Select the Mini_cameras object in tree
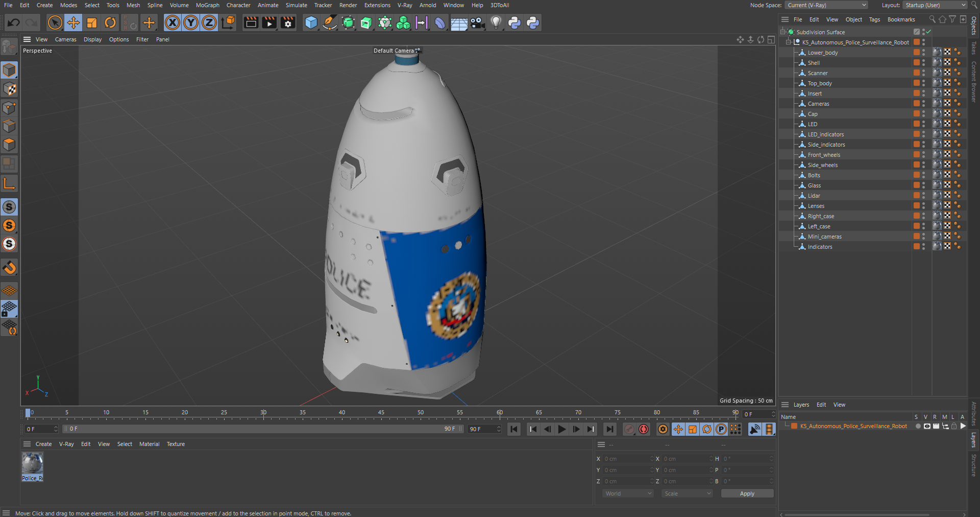Image resolution: width=980 pixels, height=517 pixels. pyautogui.click(x=824, y=237)
